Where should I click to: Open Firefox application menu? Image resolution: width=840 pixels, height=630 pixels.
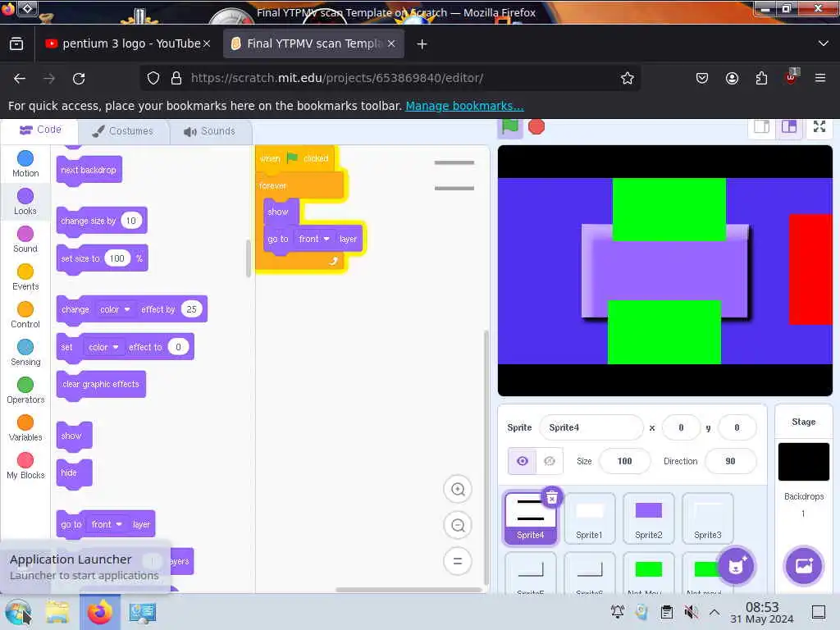[x=819, y=78]
